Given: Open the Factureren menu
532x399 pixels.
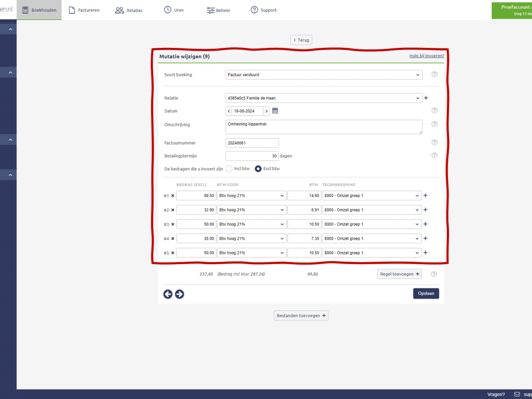Looking at the screenshot, I should (x=84, y=10).
